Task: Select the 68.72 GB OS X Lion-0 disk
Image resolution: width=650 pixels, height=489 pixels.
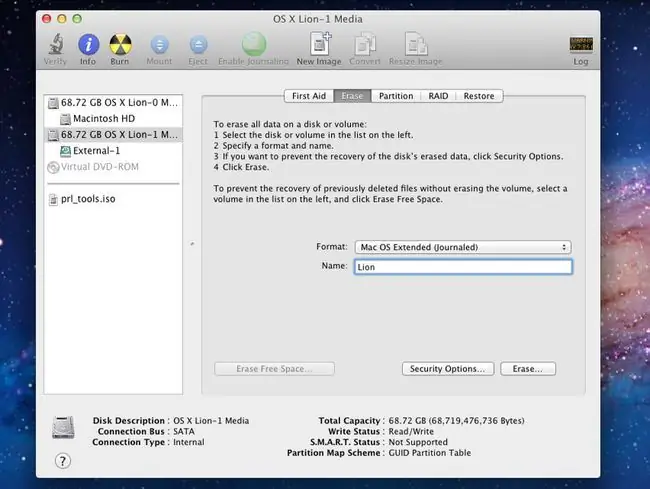Action: click(113, 102)
